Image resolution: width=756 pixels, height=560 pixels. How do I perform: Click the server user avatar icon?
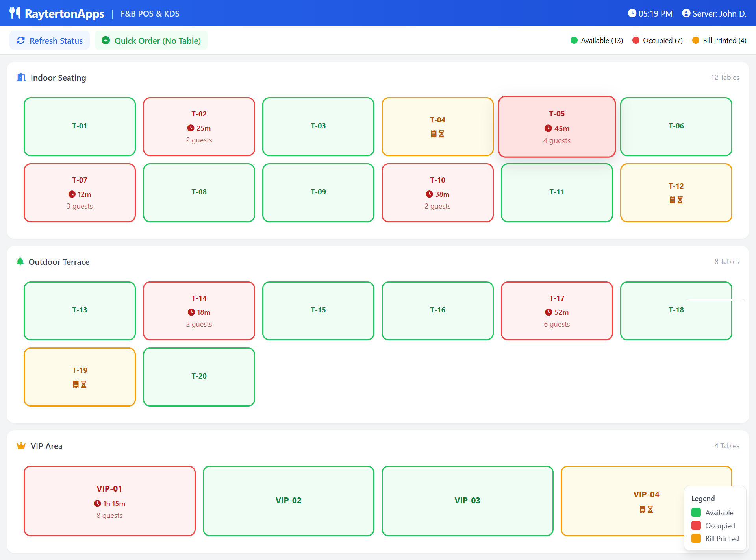click(x=686, y=13)
